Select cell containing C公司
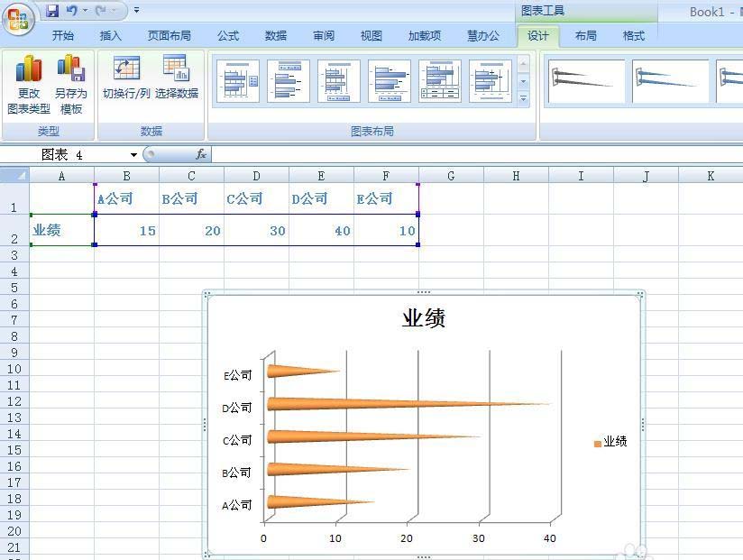 (256, 198)
